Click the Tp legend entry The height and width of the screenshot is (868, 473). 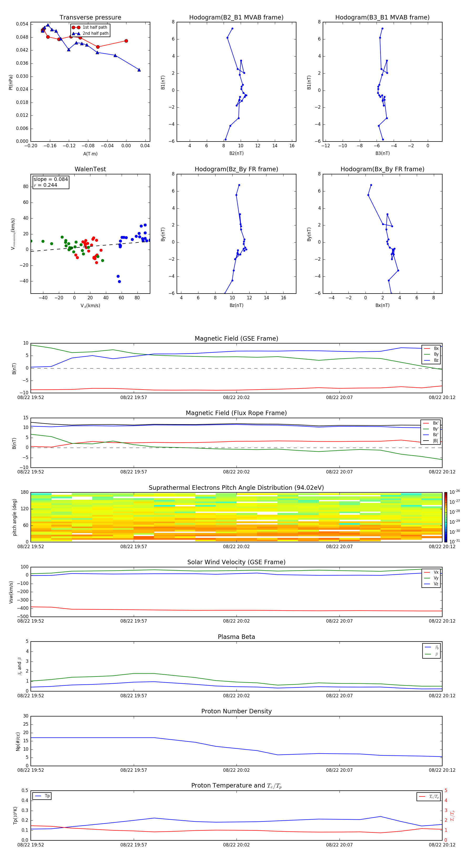point(42,796)
